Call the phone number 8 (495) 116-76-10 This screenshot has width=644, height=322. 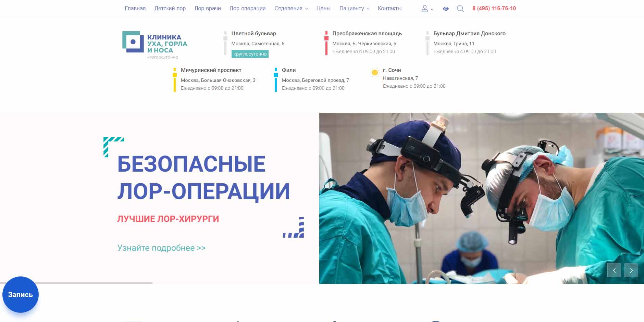coord(494,9)
